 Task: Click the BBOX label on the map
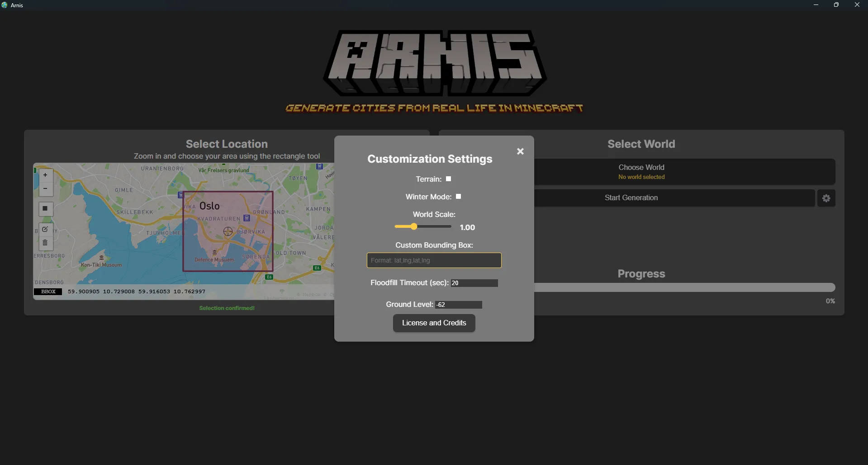tap(48, 291)
